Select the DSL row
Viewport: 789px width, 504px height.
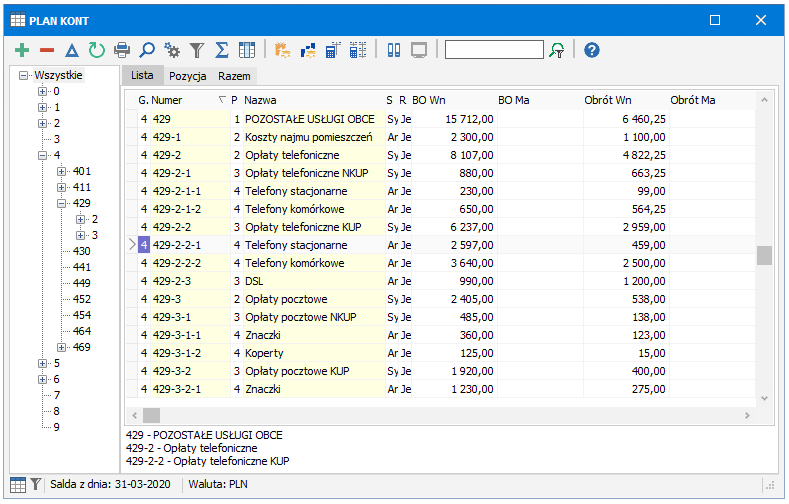440,281
